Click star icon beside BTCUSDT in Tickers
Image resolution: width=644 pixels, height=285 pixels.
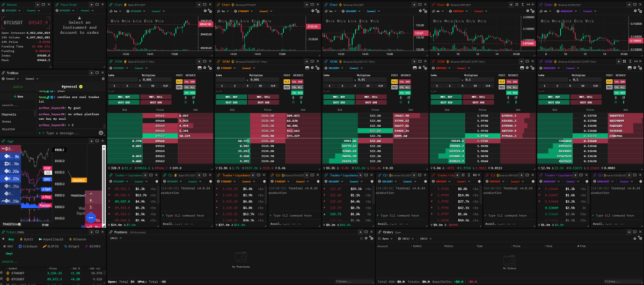click(2, 279)
